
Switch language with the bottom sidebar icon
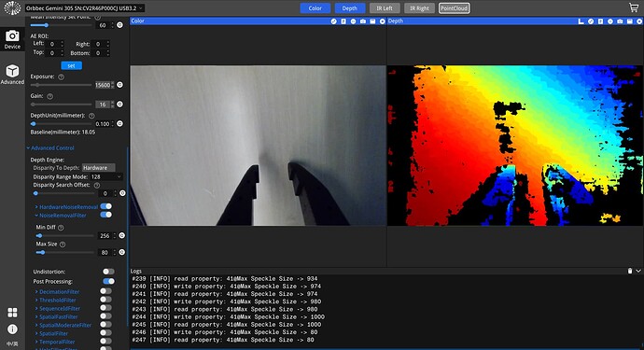(12, 343)
